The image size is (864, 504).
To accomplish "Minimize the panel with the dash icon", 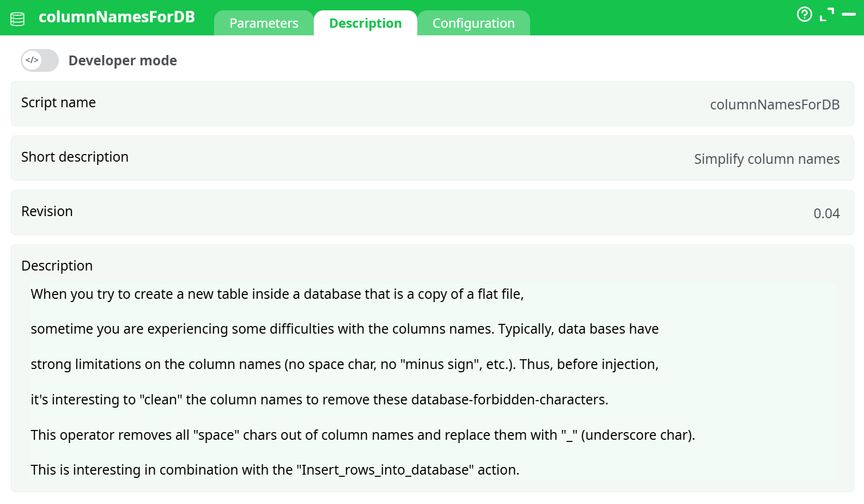I will point(849,14).
